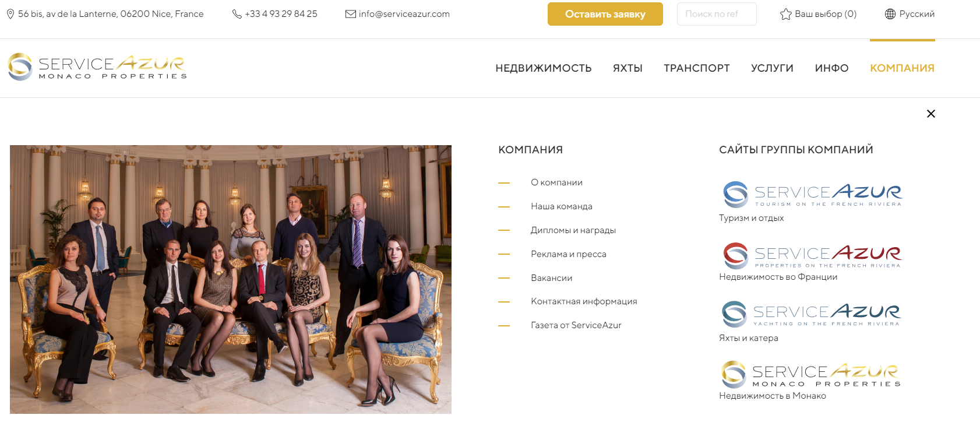Click the team group photo

(231, 279)
